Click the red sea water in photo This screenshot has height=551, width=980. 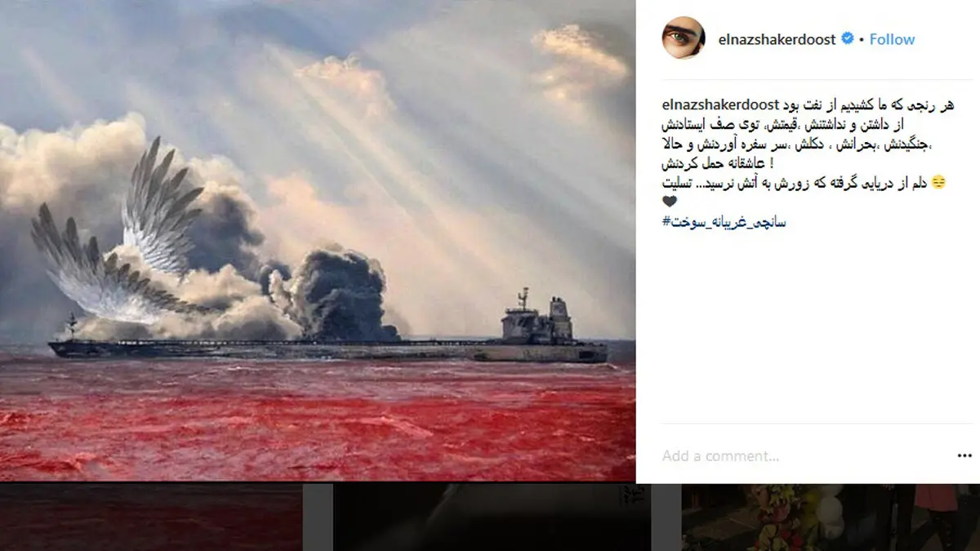pos(318,416)
